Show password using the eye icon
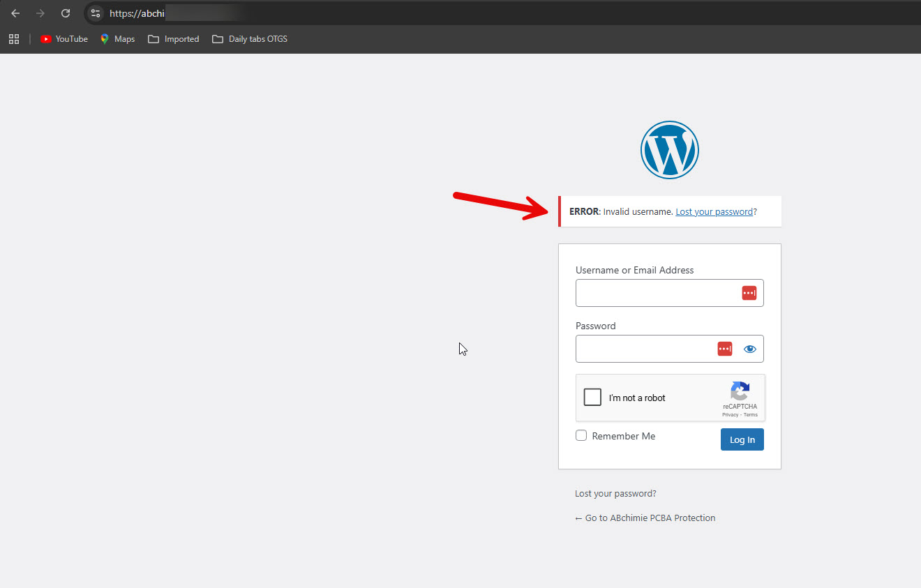 coord(750,349)
